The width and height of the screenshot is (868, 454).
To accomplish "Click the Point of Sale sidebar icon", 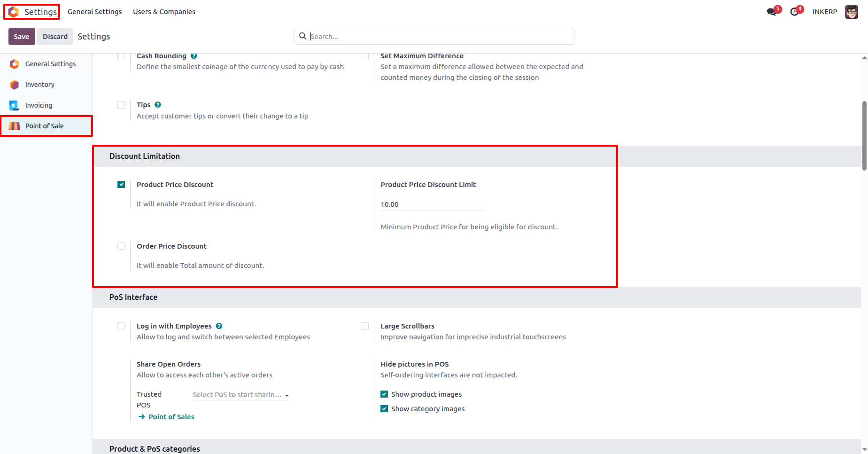I will tap(15, 126).
